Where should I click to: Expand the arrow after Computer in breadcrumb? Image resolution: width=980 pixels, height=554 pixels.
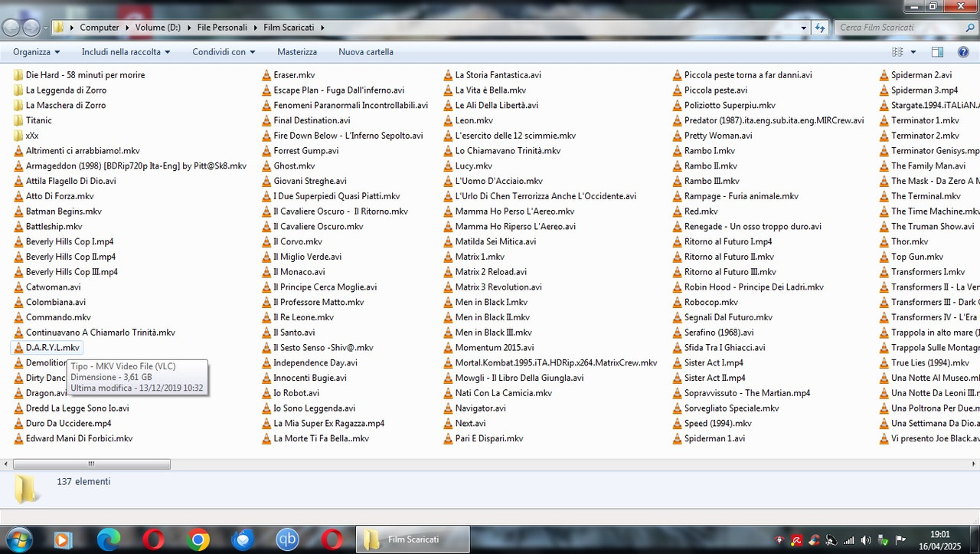(127, 28)
